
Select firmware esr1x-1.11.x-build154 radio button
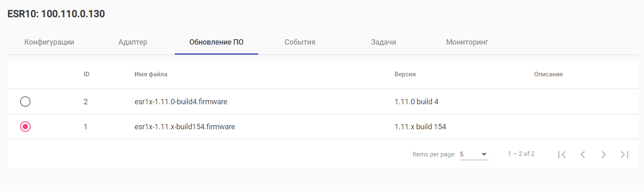click(x=25, y=126)
